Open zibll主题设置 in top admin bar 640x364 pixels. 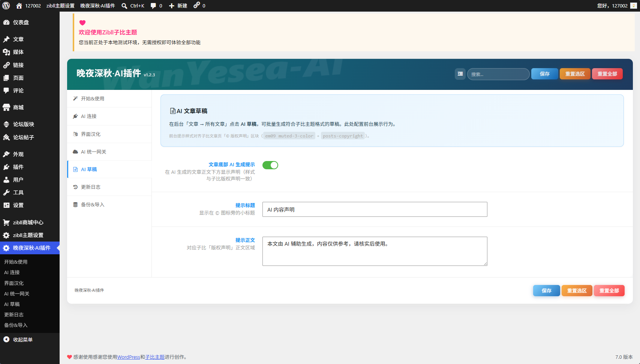pyautogui.click(x=60, y=6)
